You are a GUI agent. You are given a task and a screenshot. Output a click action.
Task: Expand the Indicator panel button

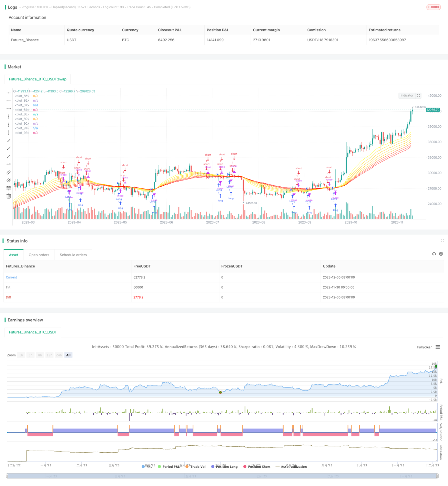point(410,95)
